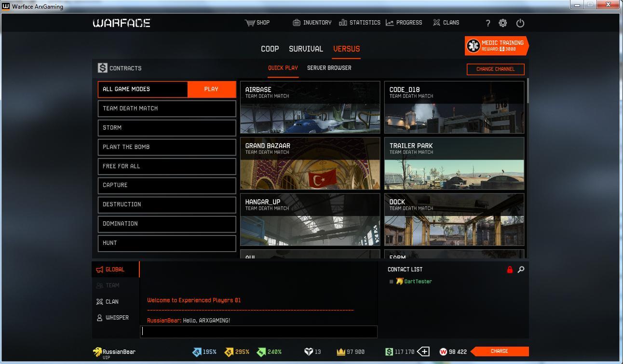Open help question mark icon

pyautogui.click(x=488, y=23)
